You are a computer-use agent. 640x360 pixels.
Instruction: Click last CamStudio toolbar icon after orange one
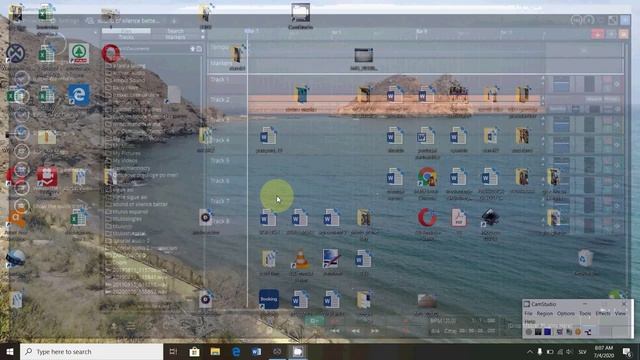[x=588, y=332]
